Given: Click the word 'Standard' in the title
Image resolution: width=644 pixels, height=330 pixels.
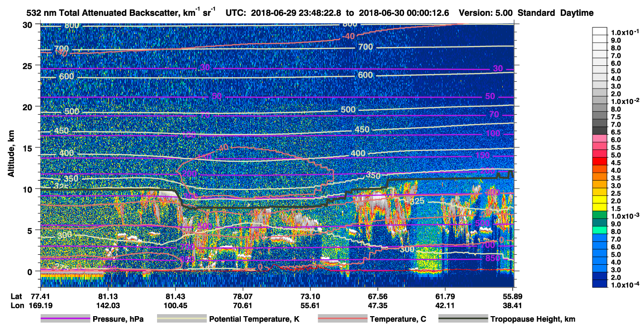Looking at the screenshot, I should (537, 13).
